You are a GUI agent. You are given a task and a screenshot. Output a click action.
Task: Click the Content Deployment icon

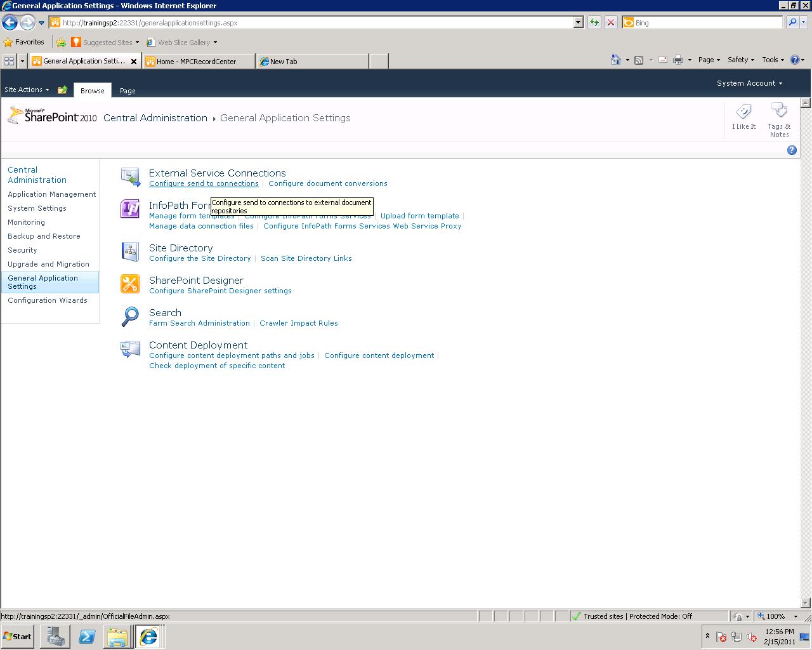click(x=130, y=349)
